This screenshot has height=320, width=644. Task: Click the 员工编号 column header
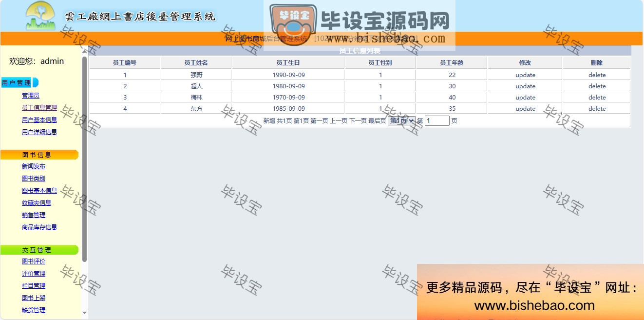(x=125, y=63)
